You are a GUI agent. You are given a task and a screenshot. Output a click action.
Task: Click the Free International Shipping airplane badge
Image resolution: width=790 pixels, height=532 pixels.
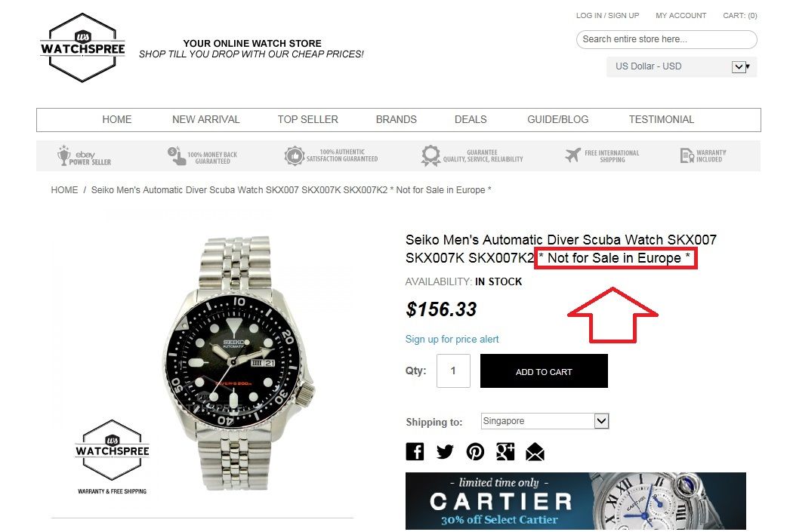[602, 156]
